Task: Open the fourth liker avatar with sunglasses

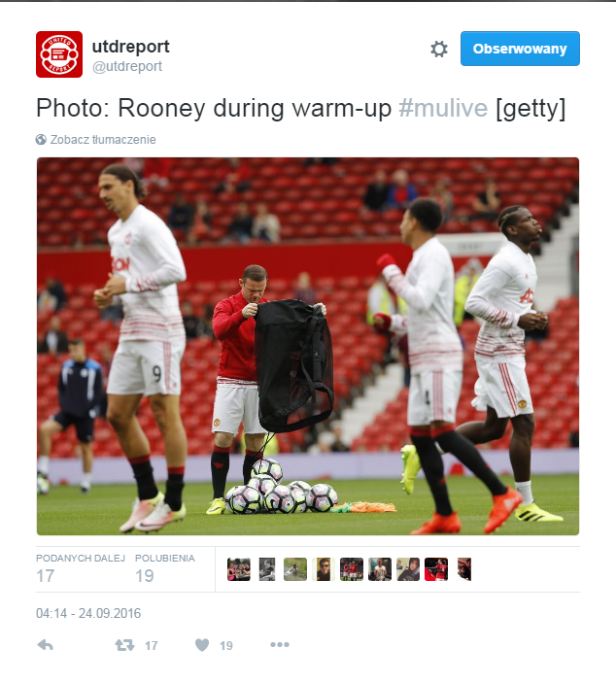Action: (324, 569)
